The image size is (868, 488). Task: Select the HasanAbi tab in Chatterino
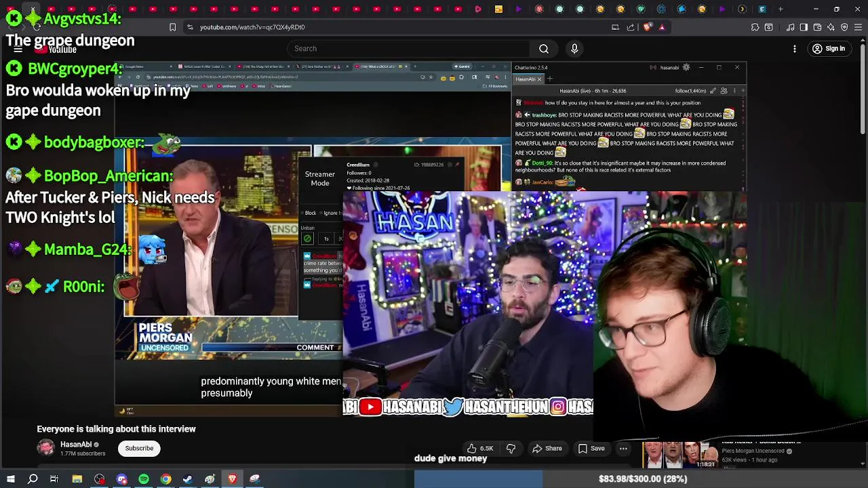pyautogui.click(x=526, y=79)
